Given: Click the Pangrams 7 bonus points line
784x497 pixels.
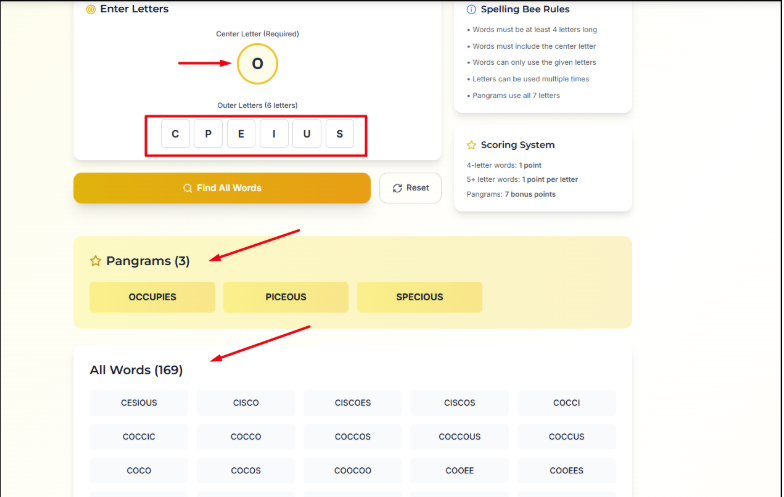Looking at the screenshot, I should 511,194.
